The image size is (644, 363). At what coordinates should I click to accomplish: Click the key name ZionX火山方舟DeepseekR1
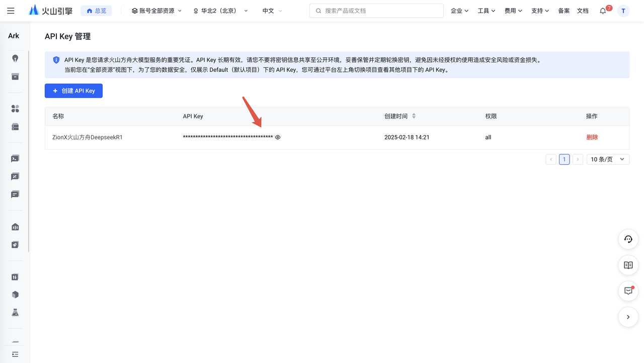coord(88,137)
